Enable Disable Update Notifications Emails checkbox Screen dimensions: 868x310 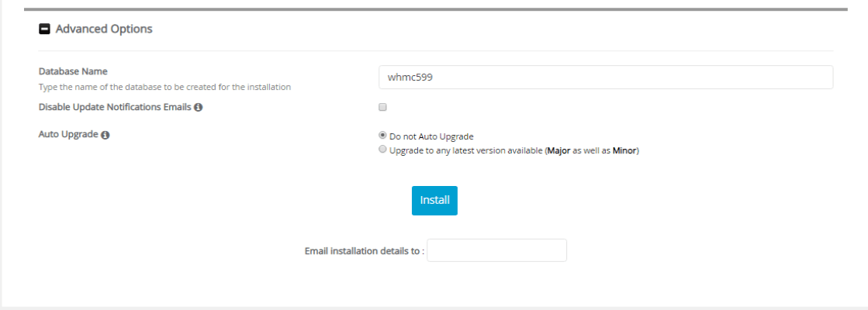[x=382, y=107]
